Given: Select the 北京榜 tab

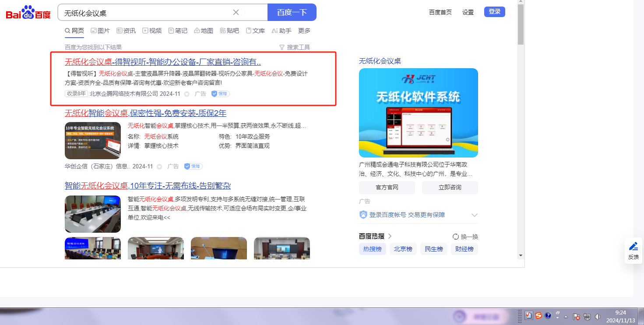Looking at the screenshot, I should tap(403, 249).
